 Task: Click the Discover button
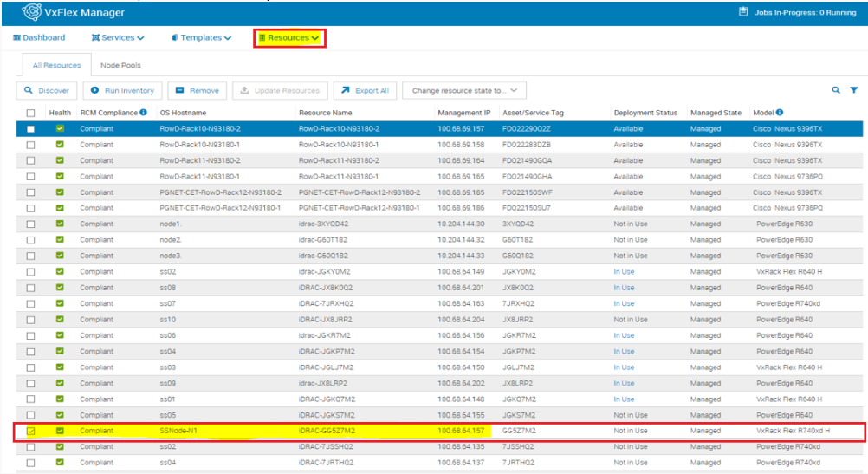47,90
